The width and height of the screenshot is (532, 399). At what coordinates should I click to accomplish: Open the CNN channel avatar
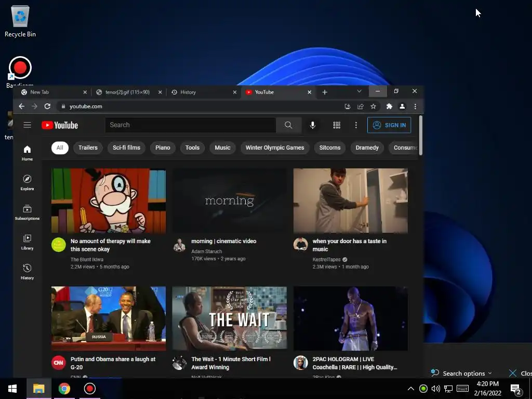58,363
